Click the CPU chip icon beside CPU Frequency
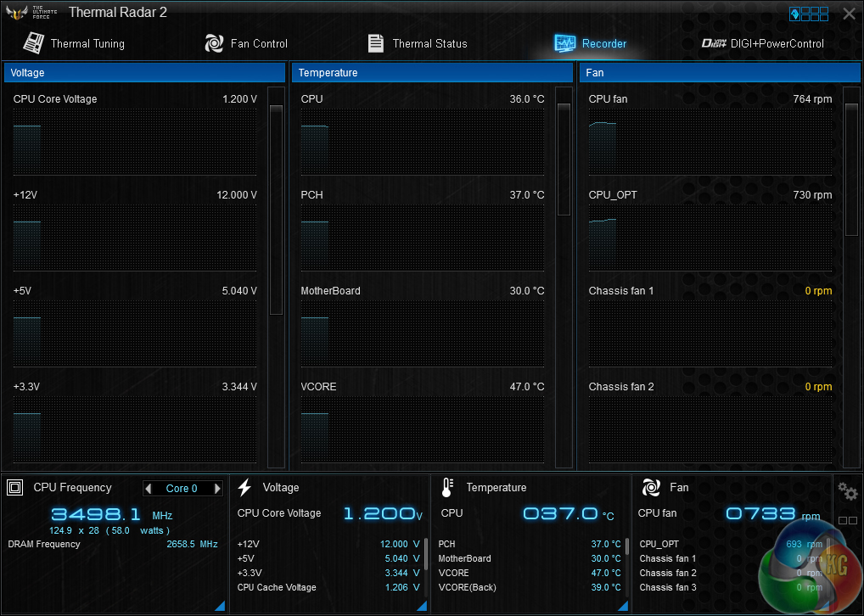 click(x=14, y=487)
